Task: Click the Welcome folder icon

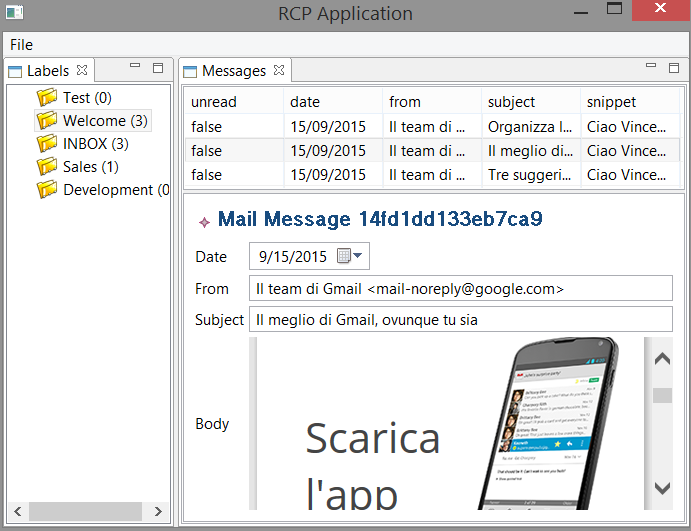Action: point(47,120)
